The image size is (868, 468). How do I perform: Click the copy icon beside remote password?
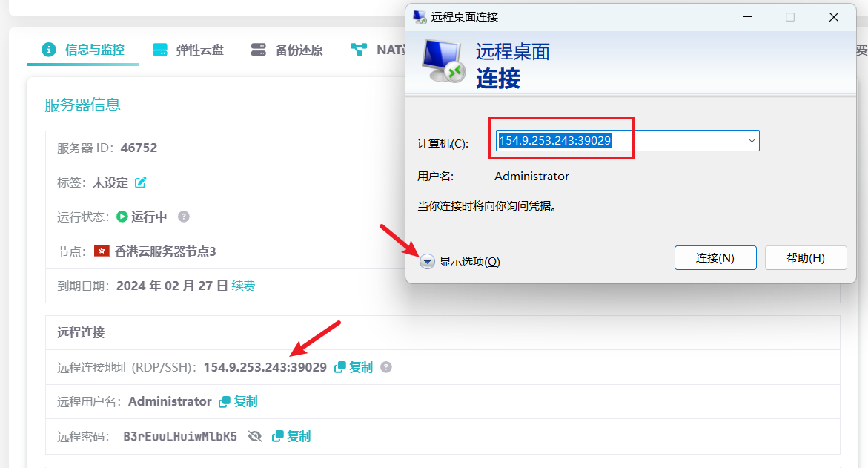point(277,436)
